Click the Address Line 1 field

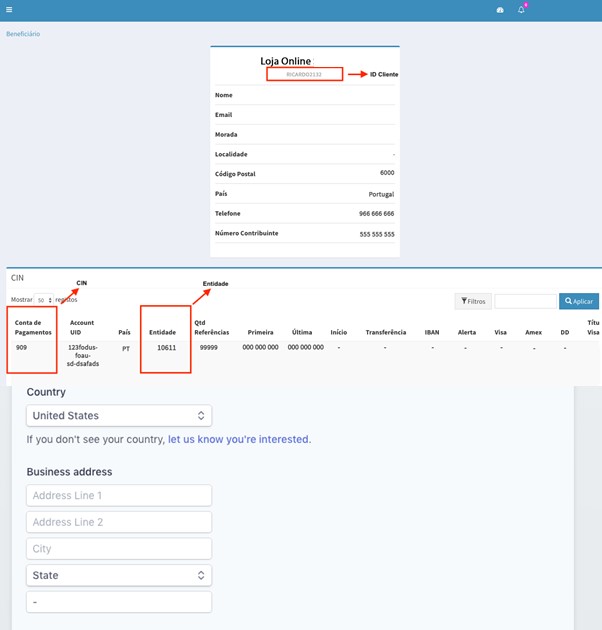point(118,495)
